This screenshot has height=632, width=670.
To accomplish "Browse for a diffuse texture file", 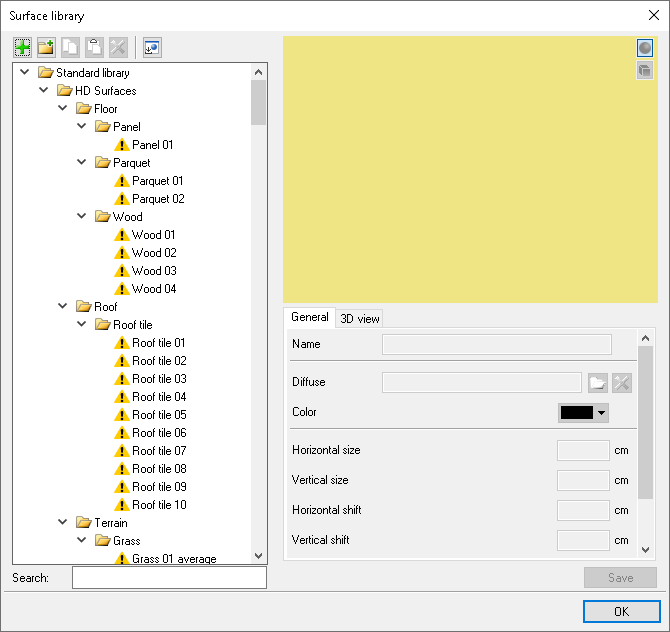I will click(597, 382).
